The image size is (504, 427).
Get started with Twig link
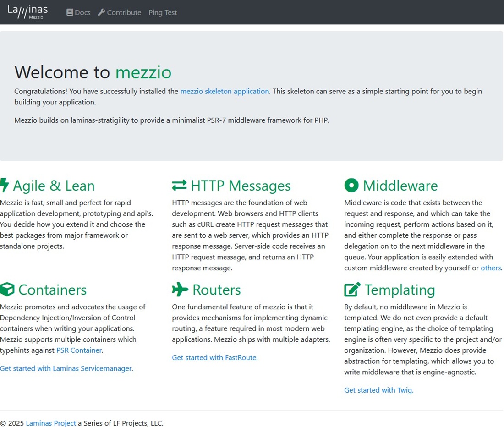pos(378,390)
